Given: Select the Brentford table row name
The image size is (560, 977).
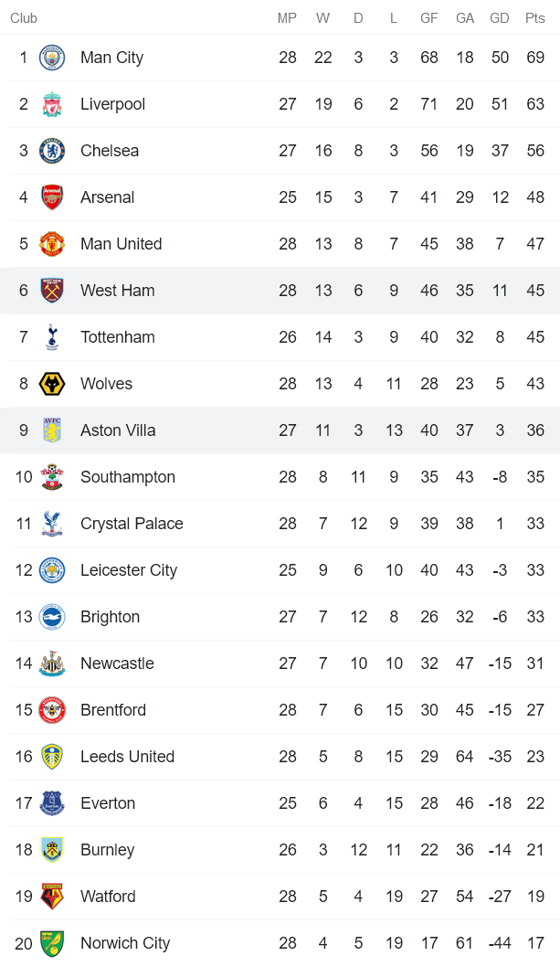Looking at the screenshot, I should (113, 710).
